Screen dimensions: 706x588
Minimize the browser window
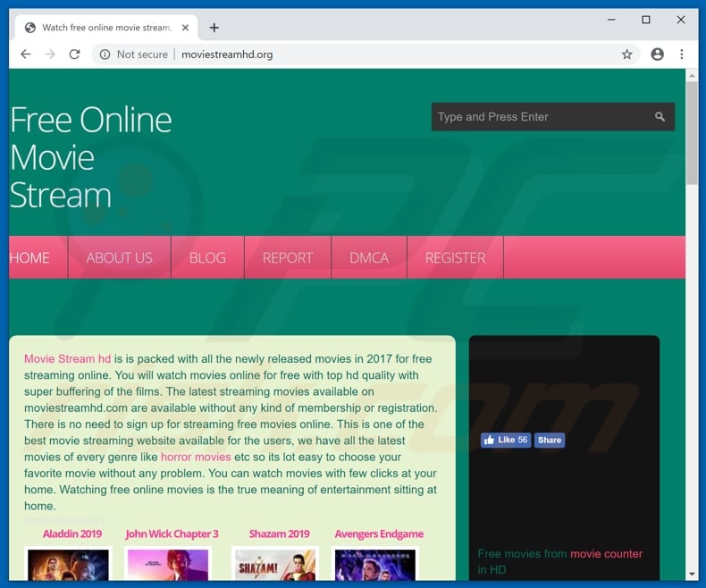point(611,20)
